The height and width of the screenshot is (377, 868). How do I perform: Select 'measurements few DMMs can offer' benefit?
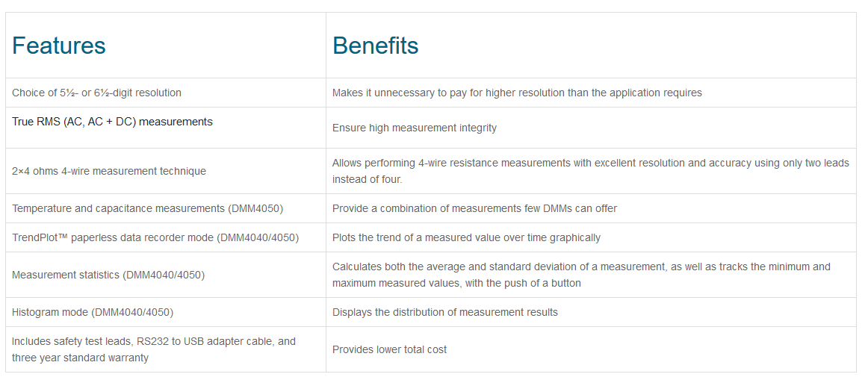[x=474, y=209]
